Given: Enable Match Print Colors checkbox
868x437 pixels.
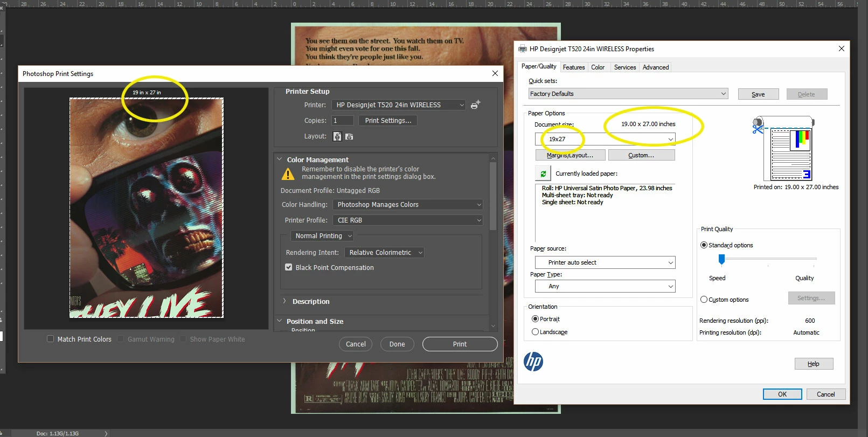Looking at the screenshot, I should [x=50, y=339].
